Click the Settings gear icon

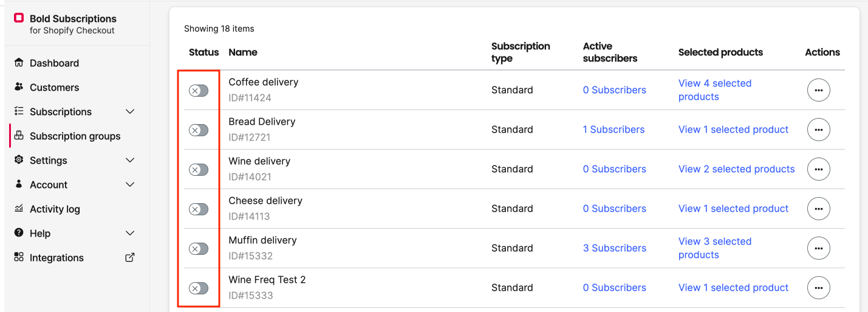[19, 160]
